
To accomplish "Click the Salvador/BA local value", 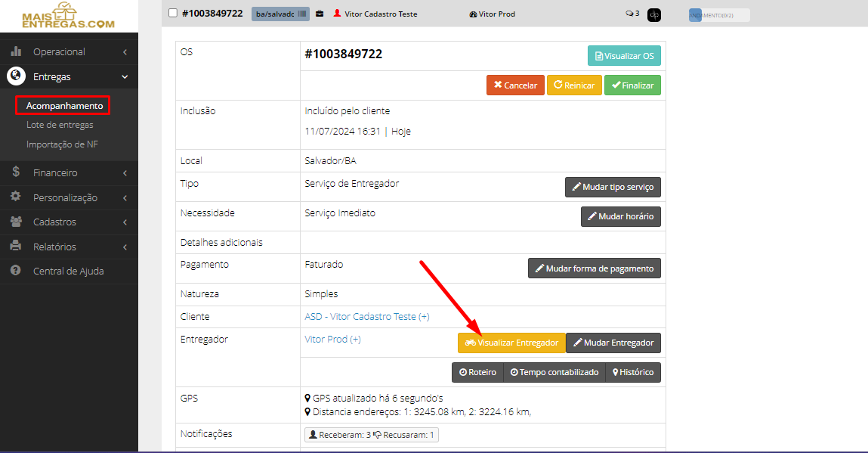I will (x=330, y=161).
